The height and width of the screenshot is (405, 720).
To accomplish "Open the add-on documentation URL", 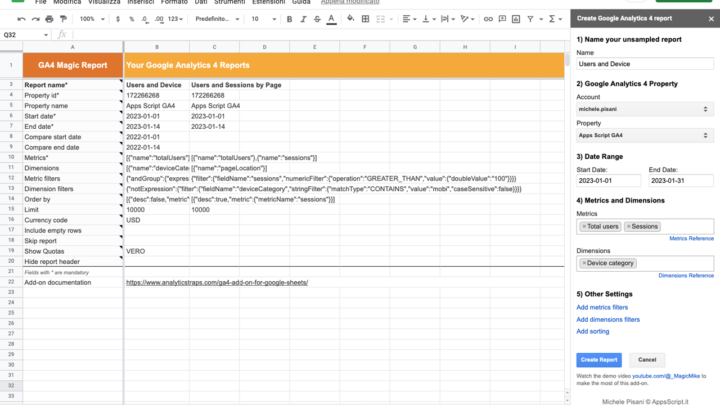I will 217,282.
